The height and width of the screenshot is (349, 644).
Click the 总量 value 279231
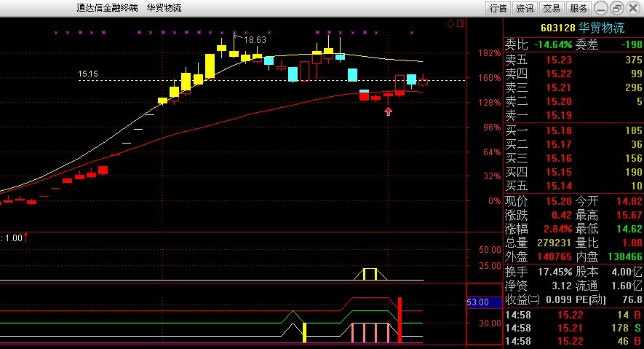coord(554,243)
